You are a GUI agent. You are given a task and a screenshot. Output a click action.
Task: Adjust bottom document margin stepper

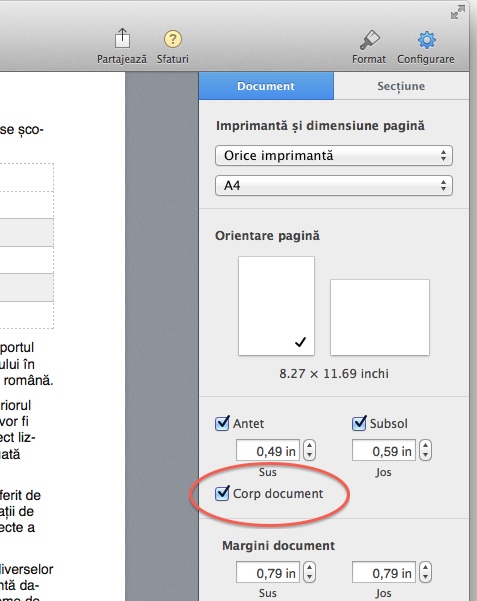(x=425, y=572)
